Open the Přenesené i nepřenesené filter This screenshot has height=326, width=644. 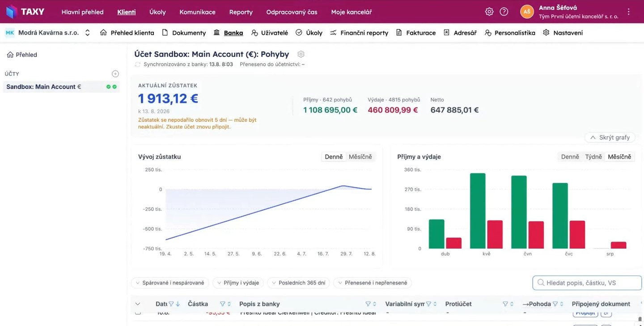click(x=373, y=283)
